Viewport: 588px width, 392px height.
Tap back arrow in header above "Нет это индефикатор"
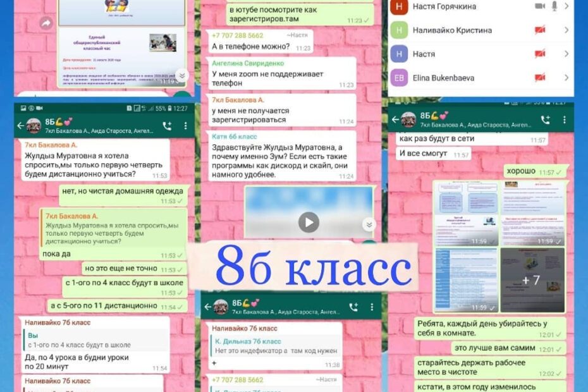click(x=207, y=307)
